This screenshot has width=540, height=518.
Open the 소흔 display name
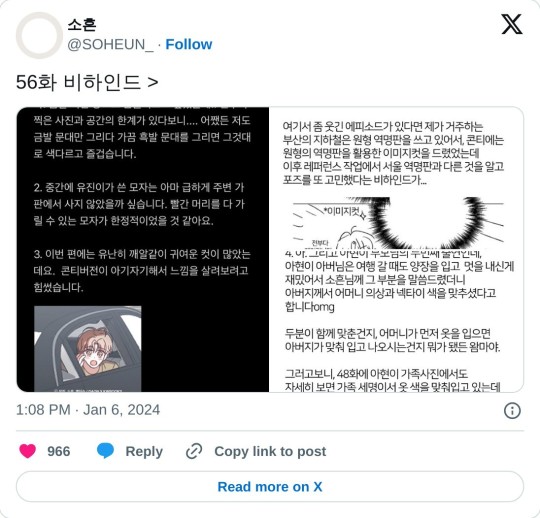pos(82,24)
